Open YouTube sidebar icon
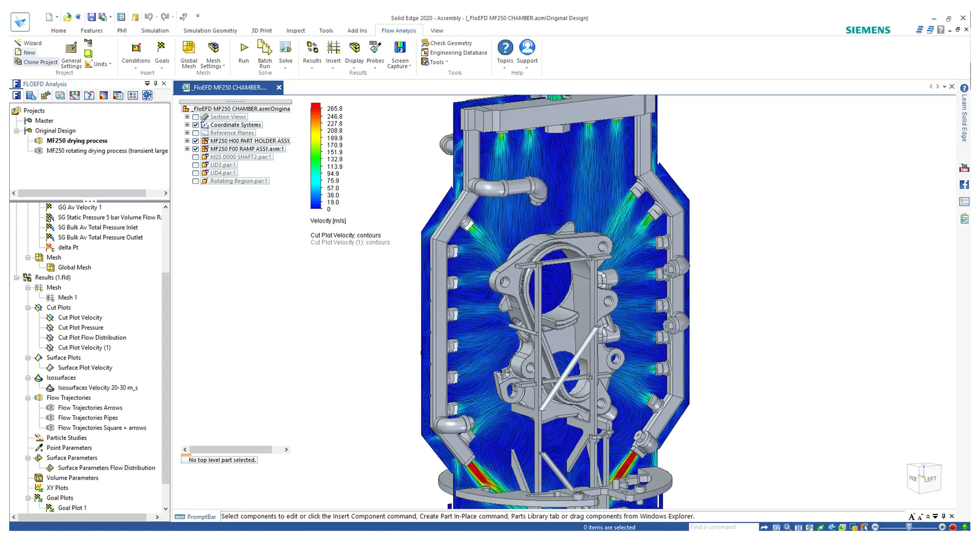980x542 pixels. [x=964, y=168]
